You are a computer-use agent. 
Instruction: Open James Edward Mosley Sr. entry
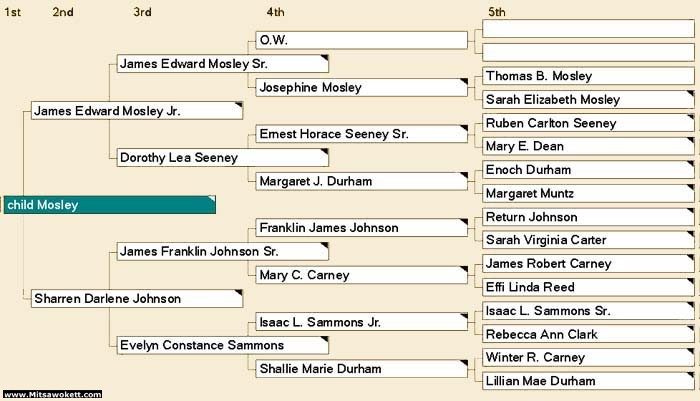222,64
